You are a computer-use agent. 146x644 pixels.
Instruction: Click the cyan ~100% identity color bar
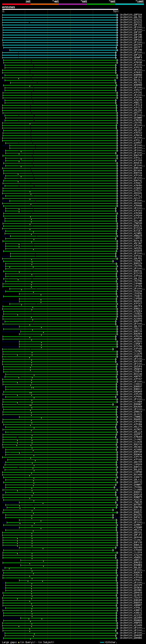pos(130,4)
